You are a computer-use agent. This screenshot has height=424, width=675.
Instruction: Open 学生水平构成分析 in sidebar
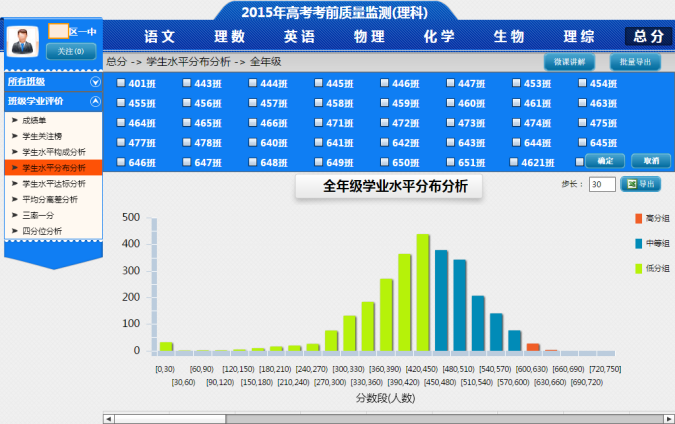[53, 152]
